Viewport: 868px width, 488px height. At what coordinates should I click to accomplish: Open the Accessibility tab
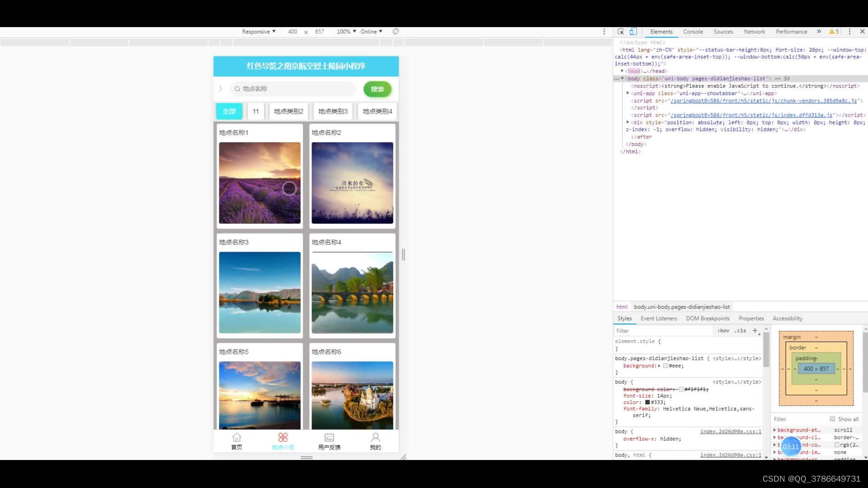pos(788,319)
